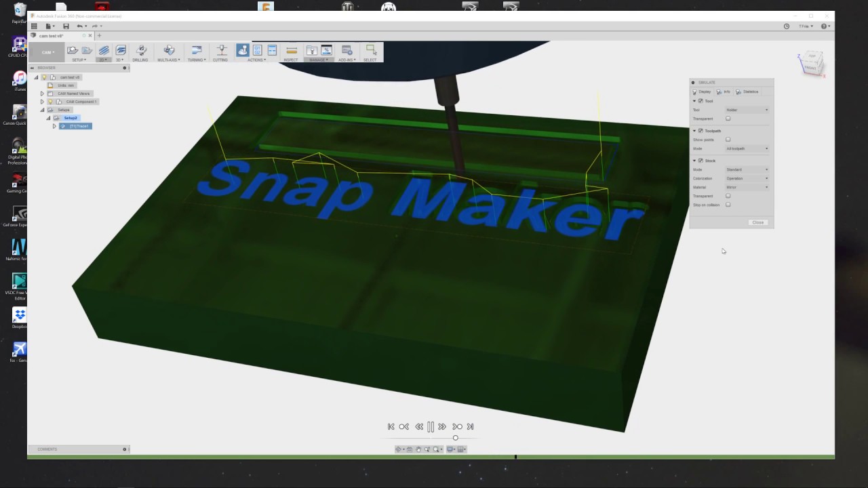This screenshot has height=488, width=868.
Task: Expand the [T1] Trace1 operation node
Action: point(54,126)
